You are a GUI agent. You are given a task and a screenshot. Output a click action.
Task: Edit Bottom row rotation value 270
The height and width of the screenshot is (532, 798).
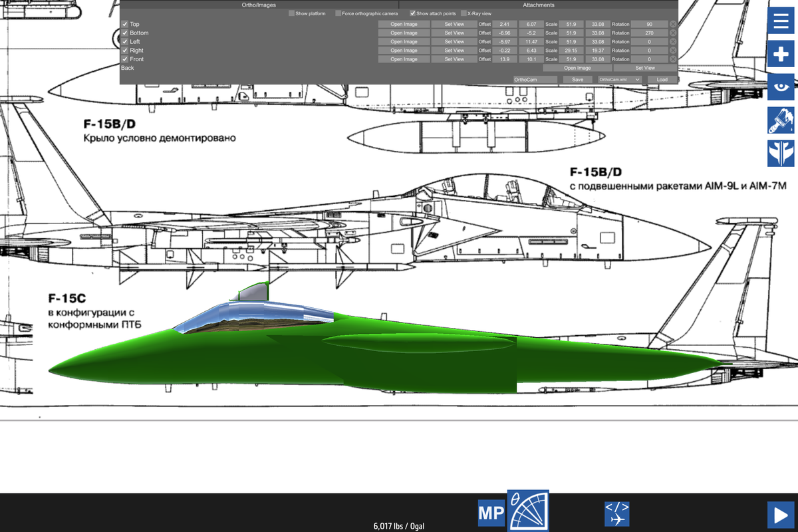point(649,33)
